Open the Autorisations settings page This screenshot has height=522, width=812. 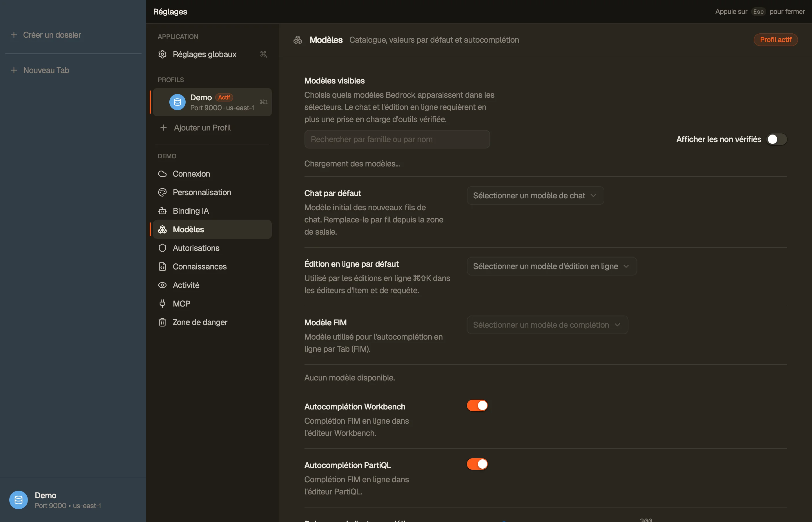coord(213,248)
